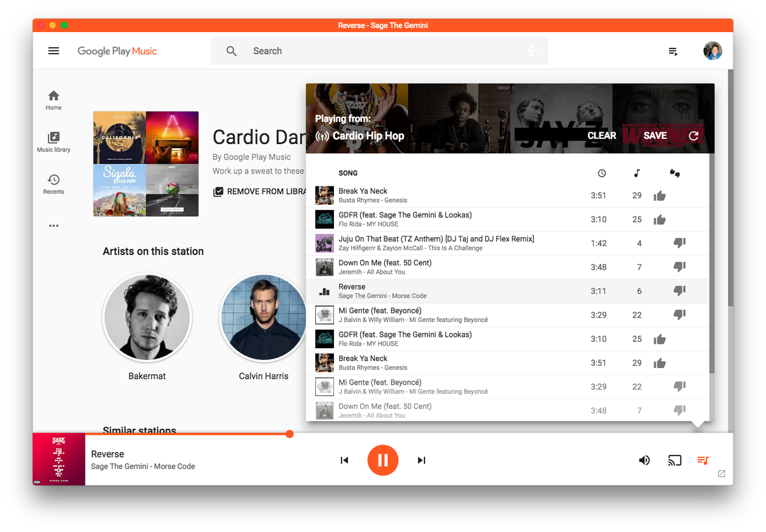The image size is (766, 532).
Task: Open the user account avatar
Action: pyautogui.click(x=712, y=51)
